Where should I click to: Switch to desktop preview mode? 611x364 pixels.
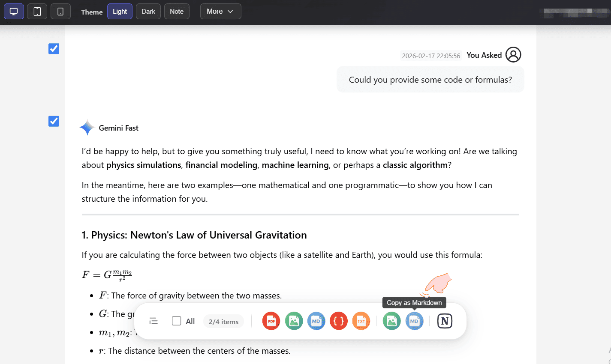[x=14, y=11]
